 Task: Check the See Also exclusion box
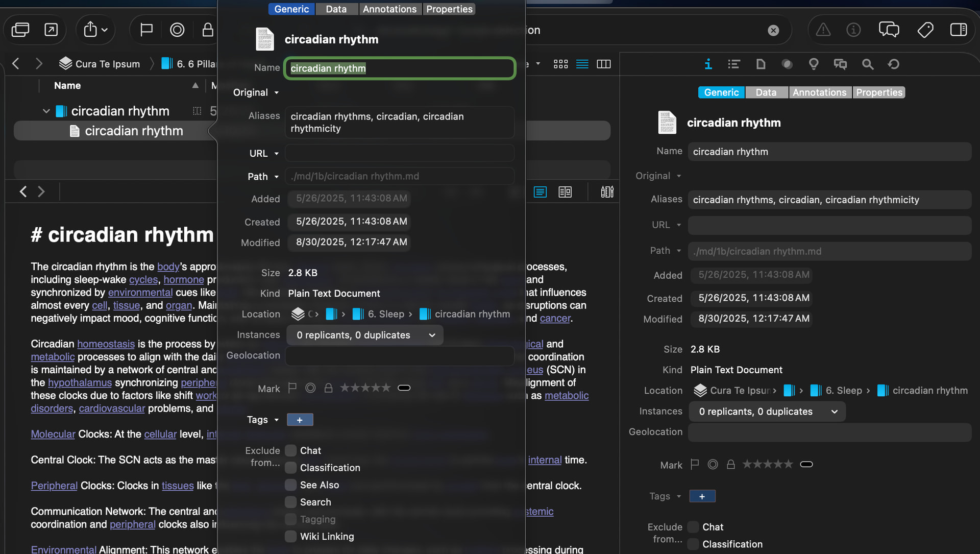(291, 485)
